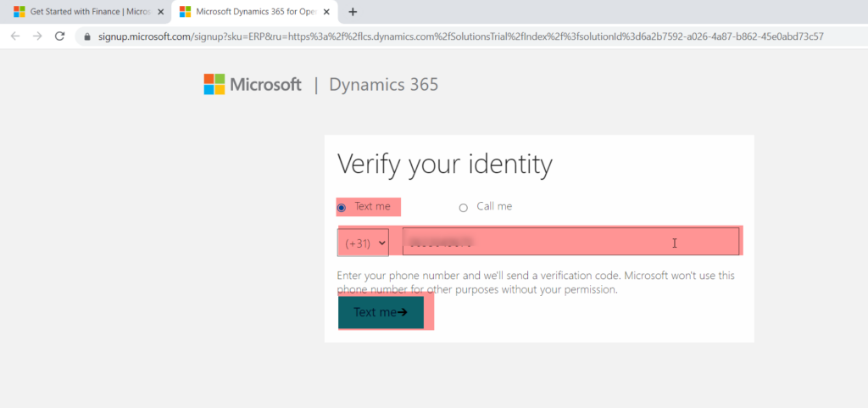View site info via the padlock icon
The image size is (868, 408).
tap(87, 37)
